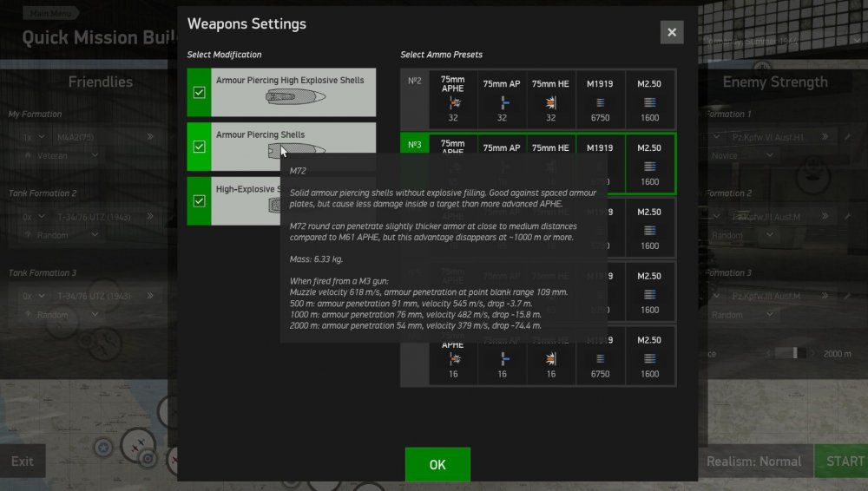Click 75mm AP label in preset №3
Screen dimensions: 868x491
coord(502,147)
